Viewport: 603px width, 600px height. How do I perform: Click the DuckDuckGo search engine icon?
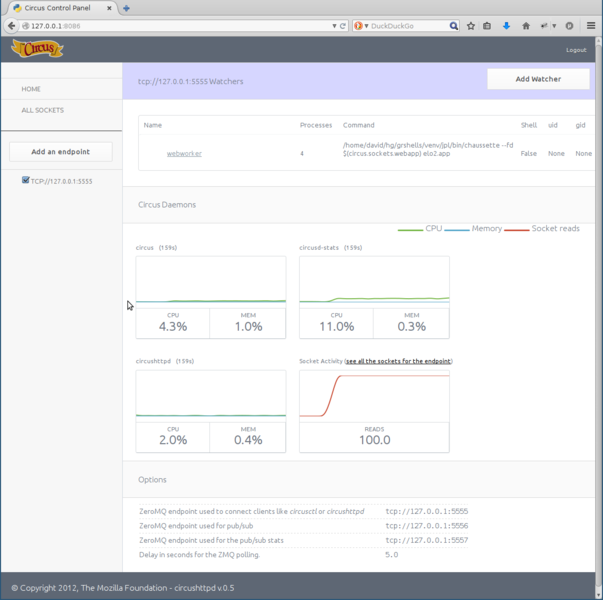pos(358,26)
